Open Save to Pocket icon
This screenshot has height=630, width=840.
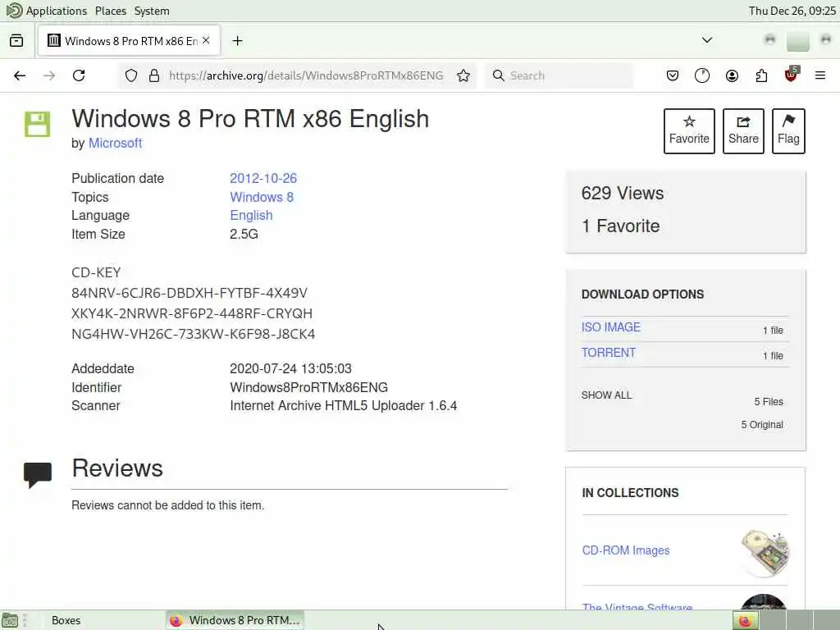pyautogui.click(x=673, y=75)
